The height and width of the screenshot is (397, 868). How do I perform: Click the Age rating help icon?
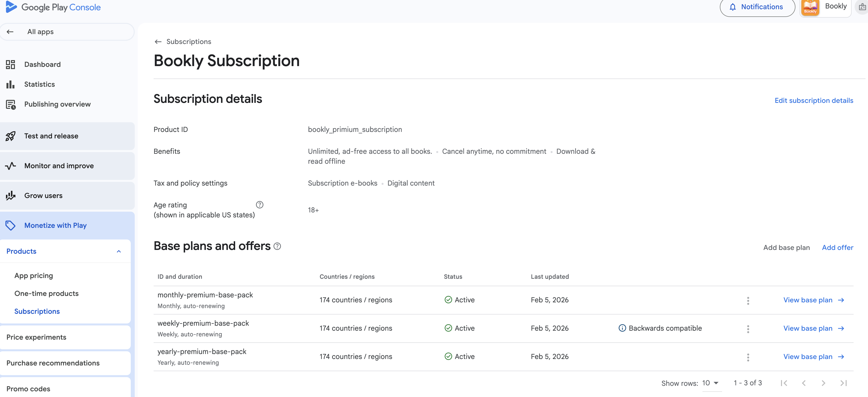(x=260, y=205)
